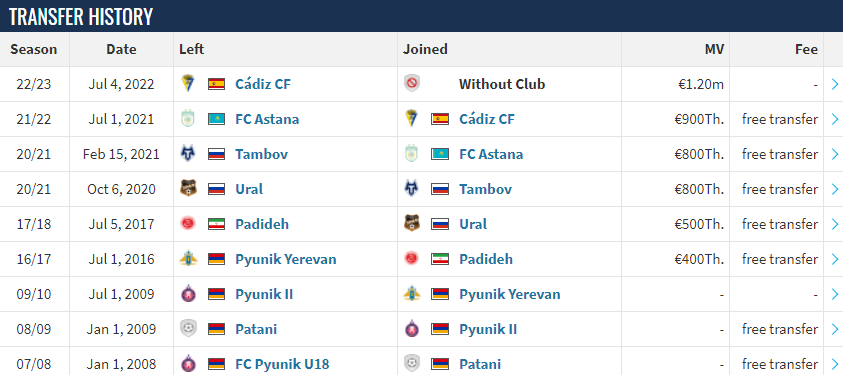This screenshot has height=375, width=843.
Task: Click the Spanish flag beside Cádiz CF in the Joined column
Action: (440, 119)
